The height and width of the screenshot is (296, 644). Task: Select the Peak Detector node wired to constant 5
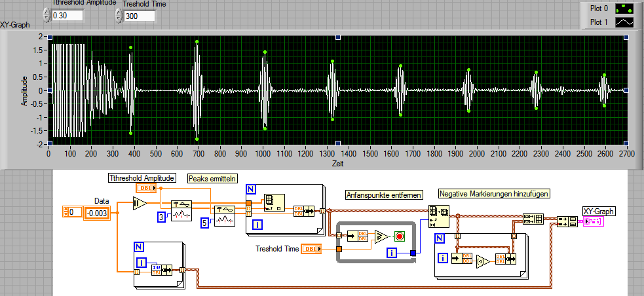click(x=224, y=215)
